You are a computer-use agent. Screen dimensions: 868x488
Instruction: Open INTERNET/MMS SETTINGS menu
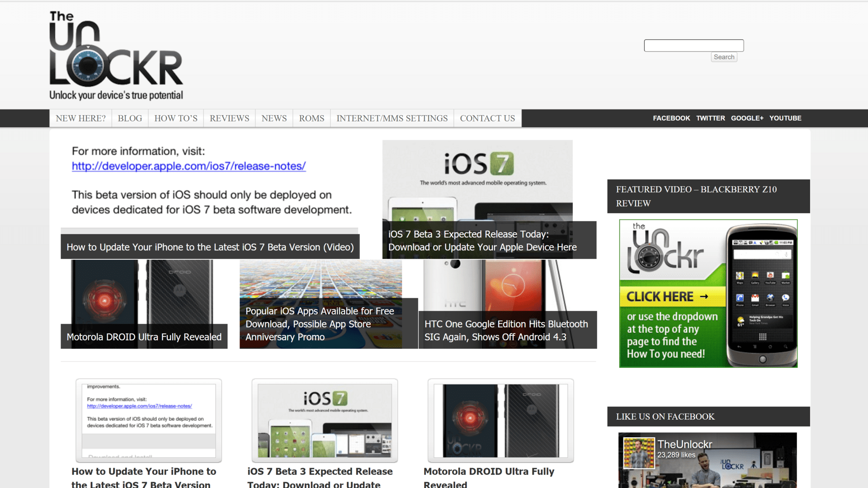[x=392, y=118]
